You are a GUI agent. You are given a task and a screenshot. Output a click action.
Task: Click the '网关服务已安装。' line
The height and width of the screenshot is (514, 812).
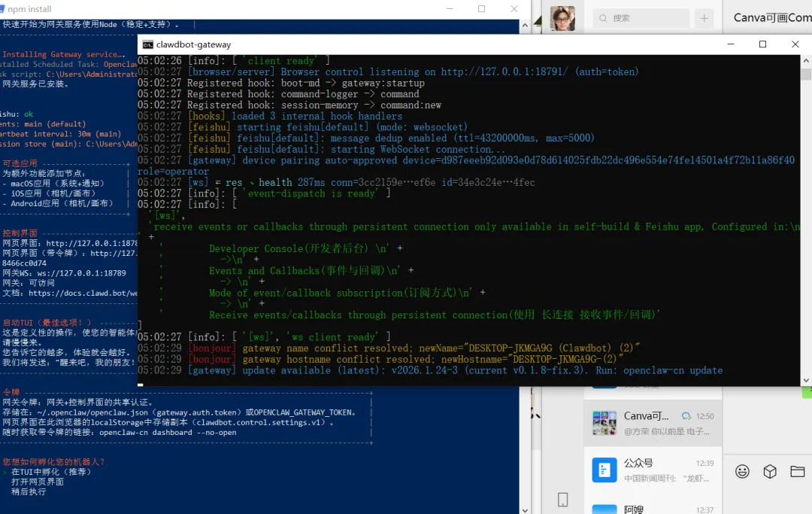click(x=36, y=84)
